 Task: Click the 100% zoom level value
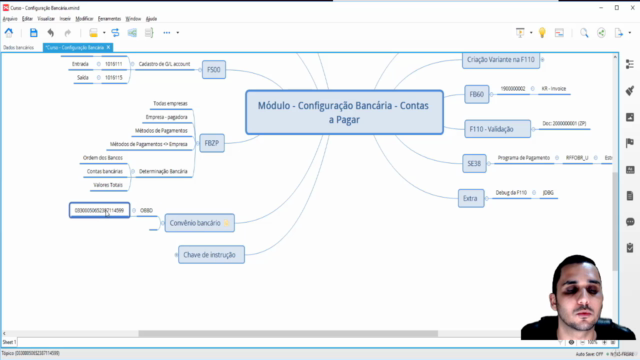tap(593, 342)
